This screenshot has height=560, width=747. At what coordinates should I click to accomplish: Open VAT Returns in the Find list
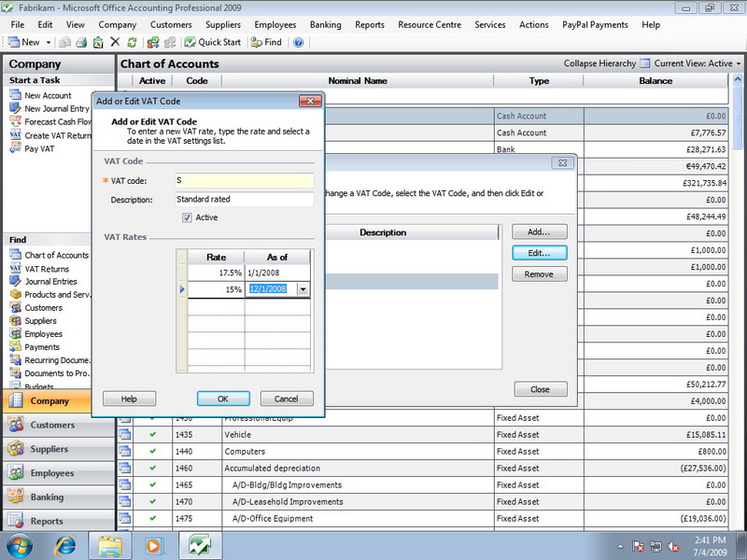coord(47,269)
